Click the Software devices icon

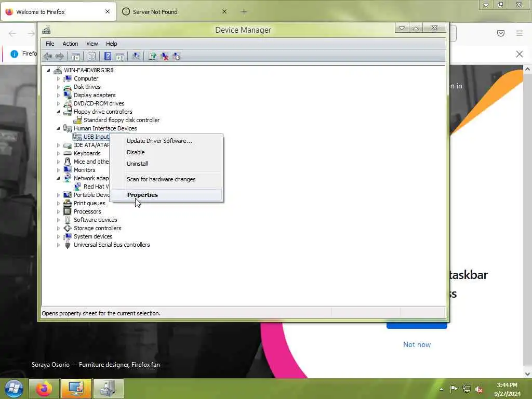[68, 220]
